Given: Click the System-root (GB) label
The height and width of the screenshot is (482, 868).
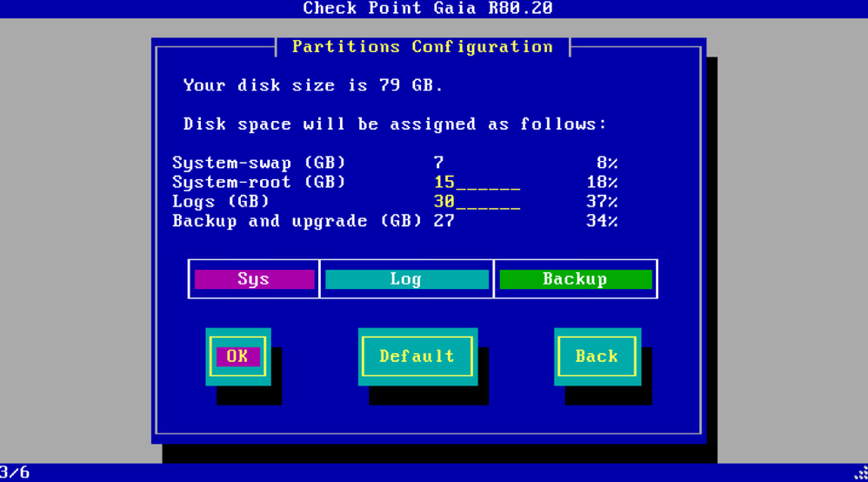Looking at the screenshot, I should [259, 183].
